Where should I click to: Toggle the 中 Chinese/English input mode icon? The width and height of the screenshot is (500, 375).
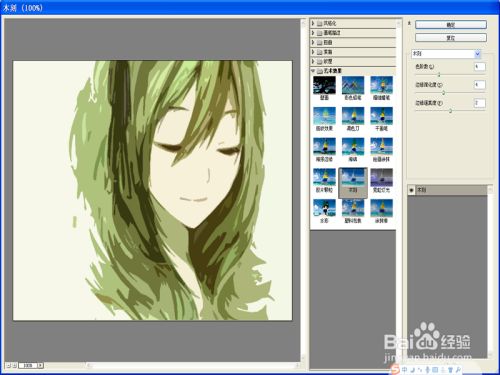tap(404, 369)
